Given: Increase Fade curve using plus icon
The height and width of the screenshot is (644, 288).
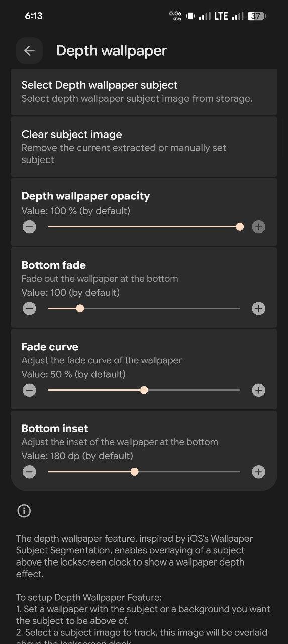Looking at the screenshot, I should pyautogui.click(x=258, y=390).
